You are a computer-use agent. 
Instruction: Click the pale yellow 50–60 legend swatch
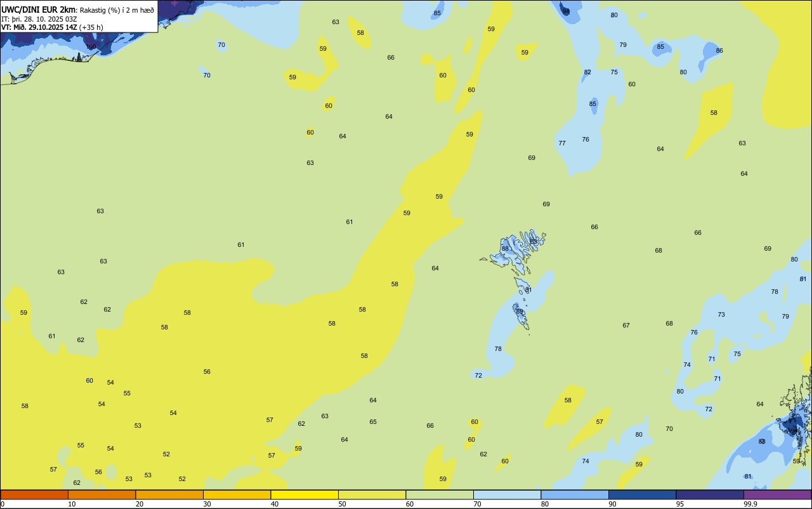click(x=372, y=494)
